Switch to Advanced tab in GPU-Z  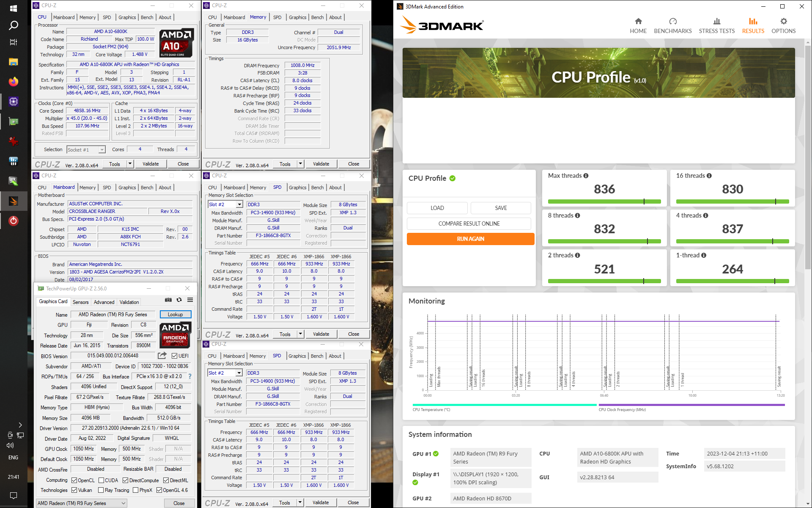pyautogui.click(x=104, y=302)
